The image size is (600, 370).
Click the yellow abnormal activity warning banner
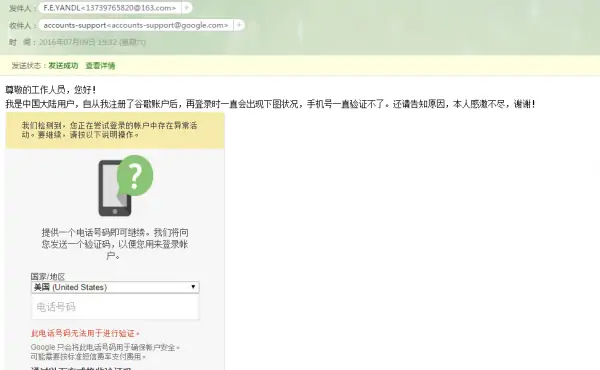tap(115, 130)
